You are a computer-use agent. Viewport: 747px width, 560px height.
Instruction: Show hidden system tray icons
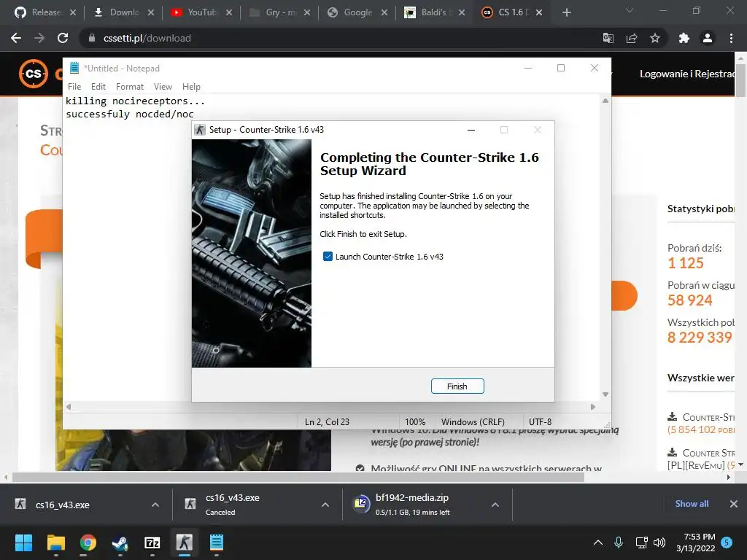[598, 542]
